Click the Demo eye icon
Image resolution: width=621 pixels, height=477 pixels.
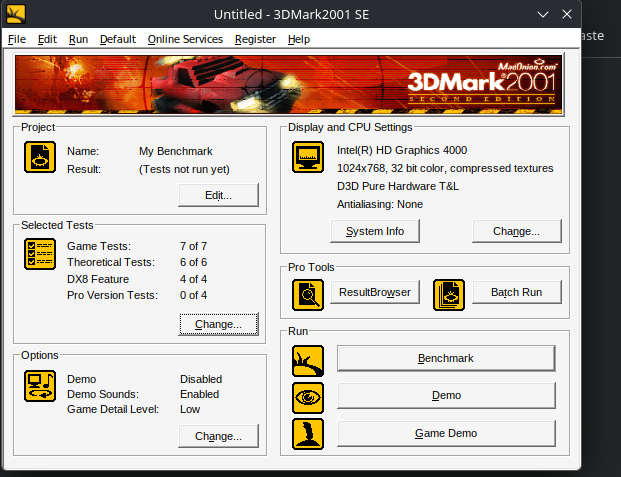308,398
